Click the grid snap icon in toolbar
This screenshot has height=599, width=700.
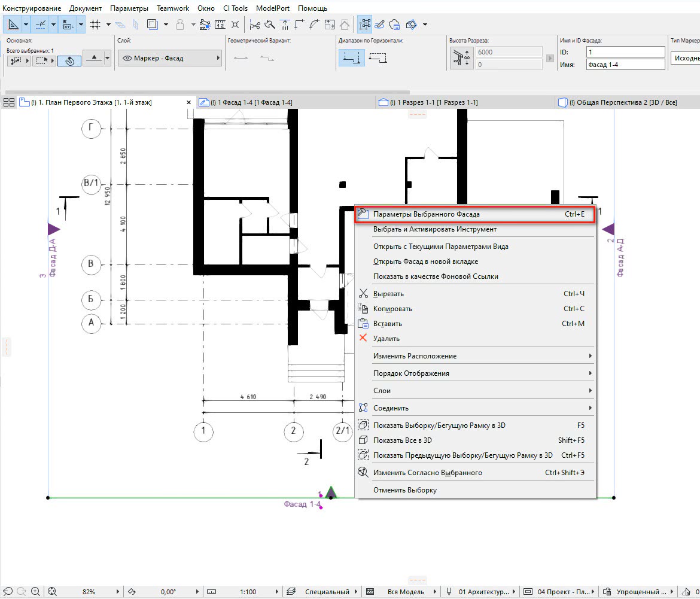(x=95, y=25)
